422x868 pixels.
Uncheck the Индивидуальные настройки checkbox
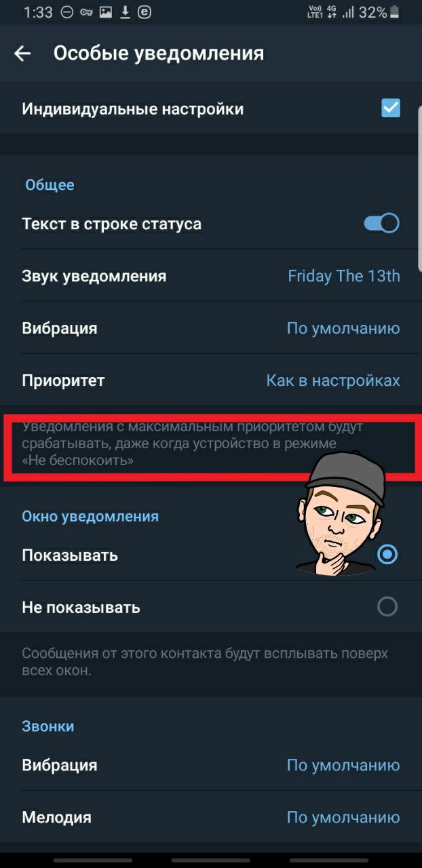[x=391, y=108]
